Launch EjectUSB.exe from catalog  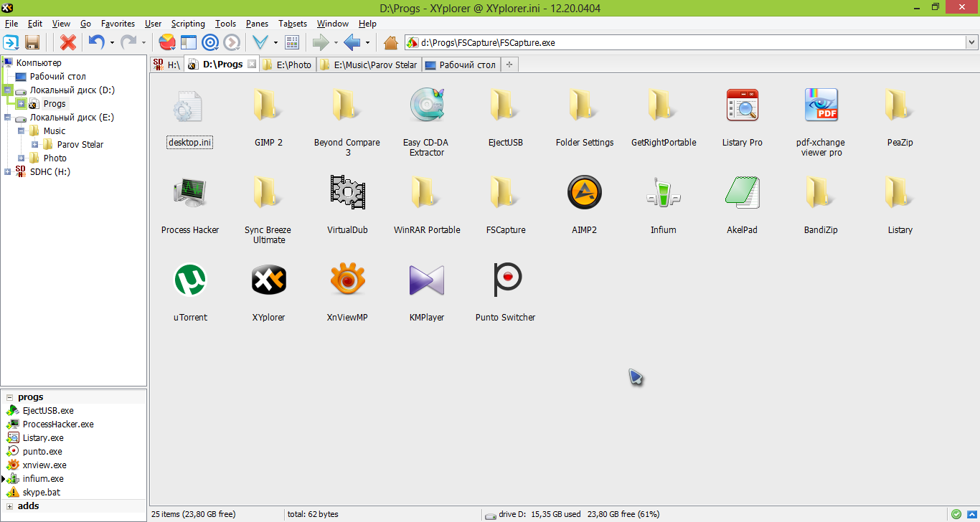48,411
